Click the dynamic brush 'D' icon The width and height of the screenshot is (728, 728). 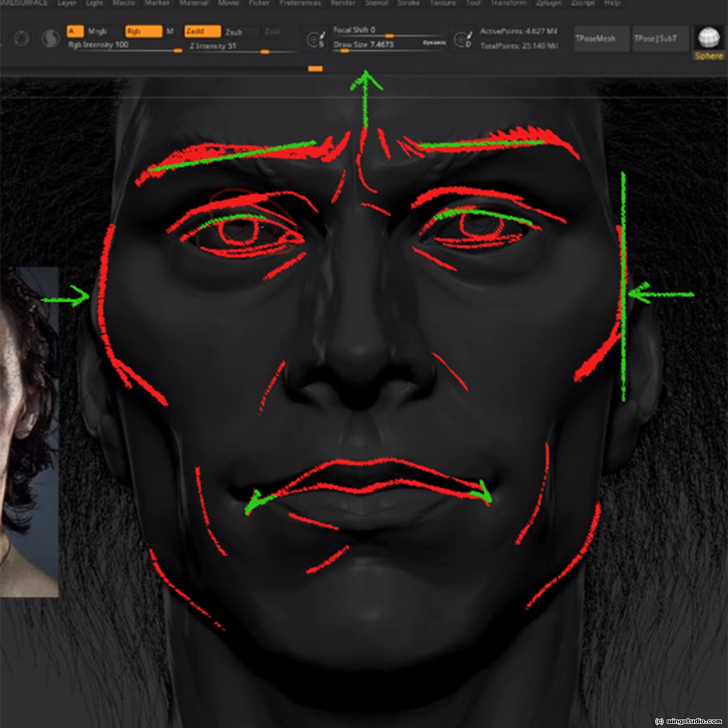pos(463,39)
